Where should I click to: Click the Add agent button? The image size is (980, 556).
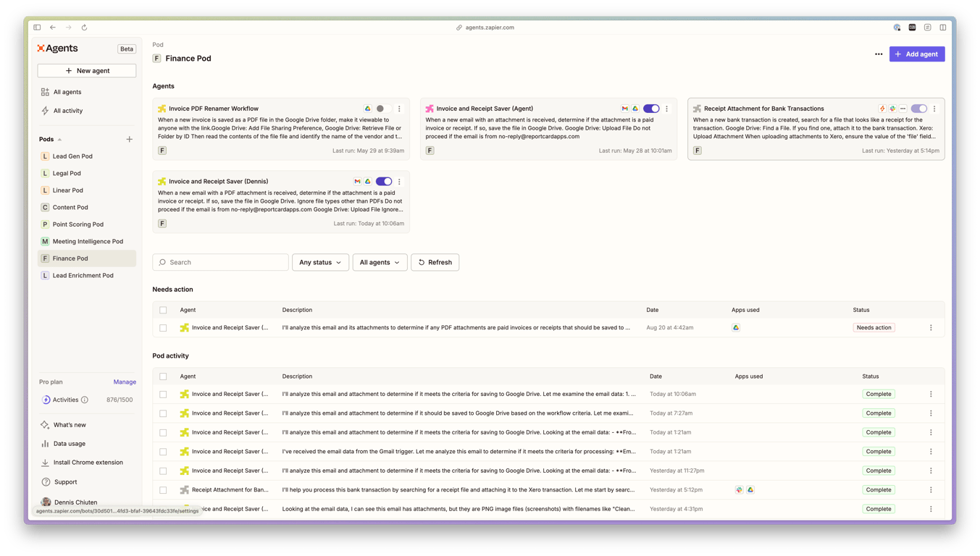(x=917, y=54)
